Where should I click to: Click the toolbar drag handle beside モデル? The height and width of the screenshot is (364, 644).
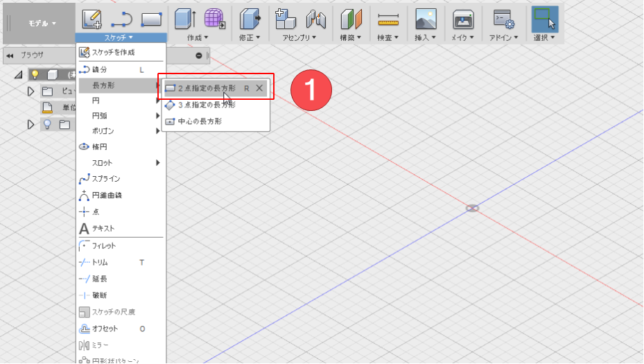[x=8, y=24]
